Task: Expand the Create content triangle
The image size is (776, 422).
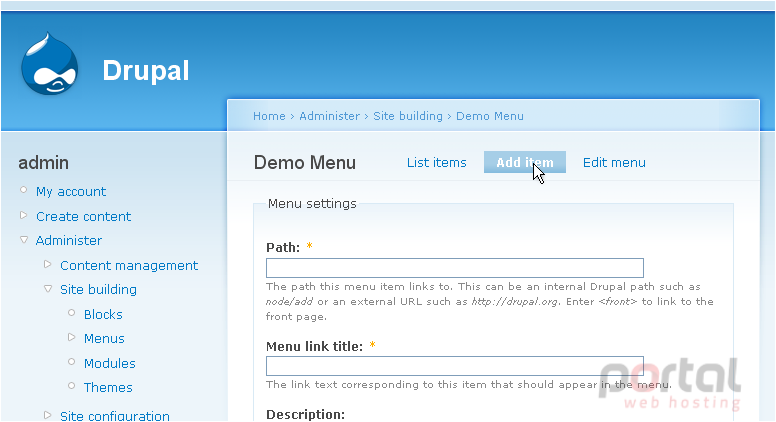Action: [23, 215]
